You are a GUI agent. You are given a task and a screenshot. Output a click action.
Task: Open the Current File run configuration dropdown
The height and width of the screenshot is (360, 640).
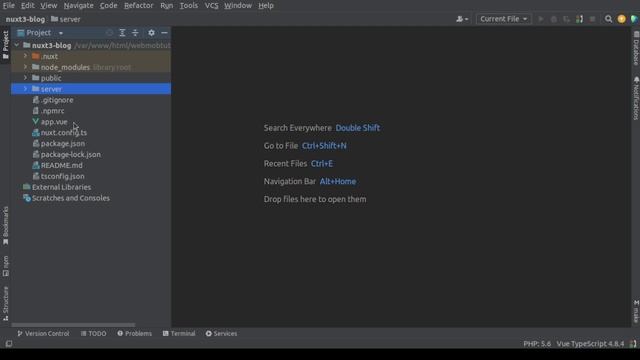[503, 19]
